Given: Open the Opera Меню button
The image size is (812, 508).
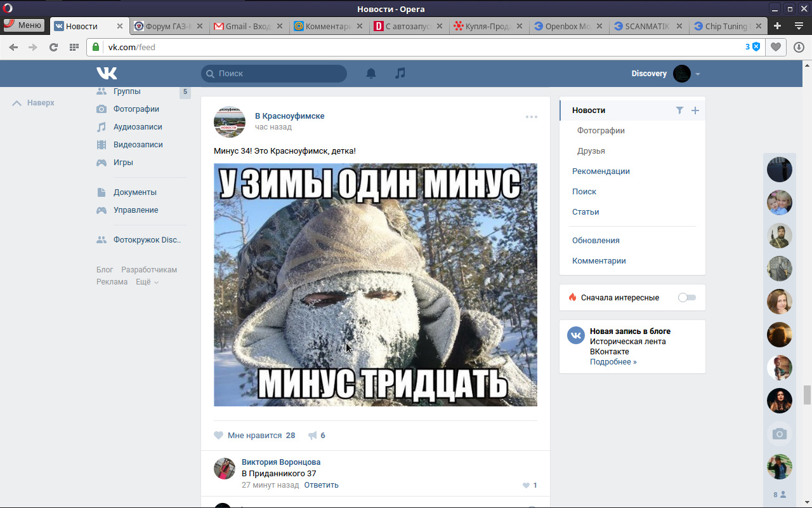Looking at the screenshot, I should click(23, 25).
